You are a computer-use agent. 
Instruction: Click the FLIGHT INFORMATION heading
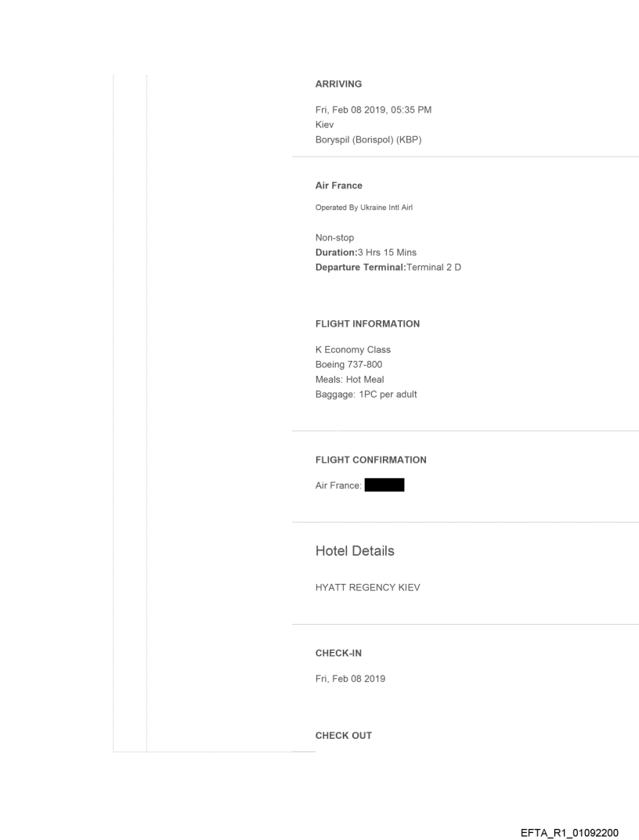(x=366, y=323)
